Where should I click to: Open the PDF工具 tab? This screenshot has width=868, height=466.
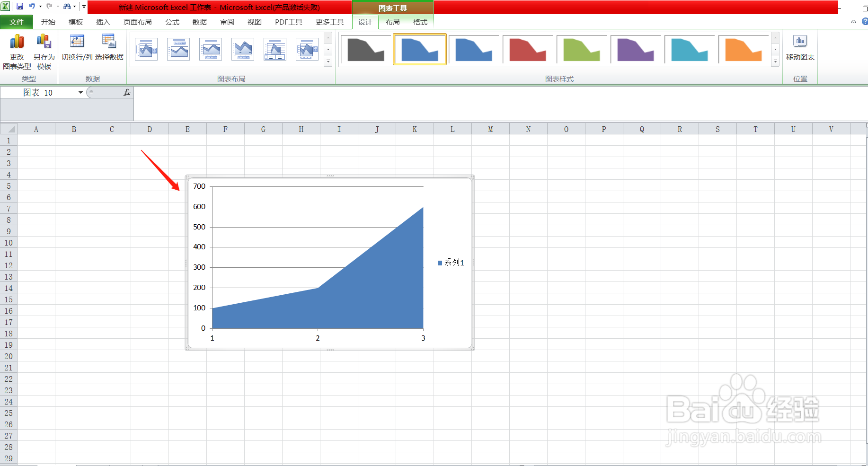click(x=289, y=22)
